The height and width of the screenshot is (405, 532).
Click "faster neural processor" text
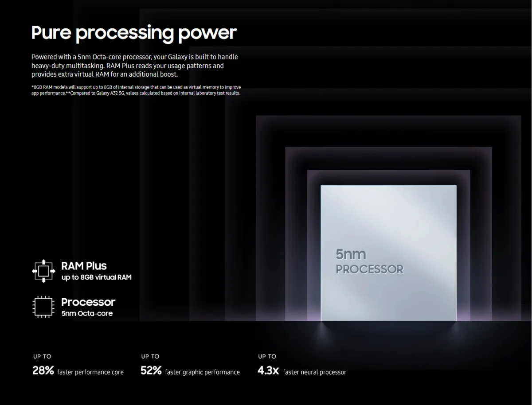point(315,372)
